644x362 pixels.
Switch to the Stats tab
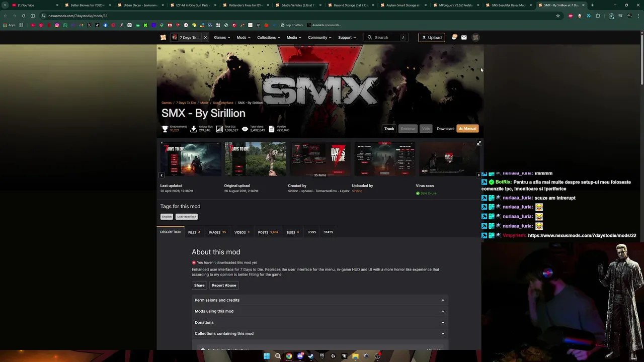pos(328,232)
